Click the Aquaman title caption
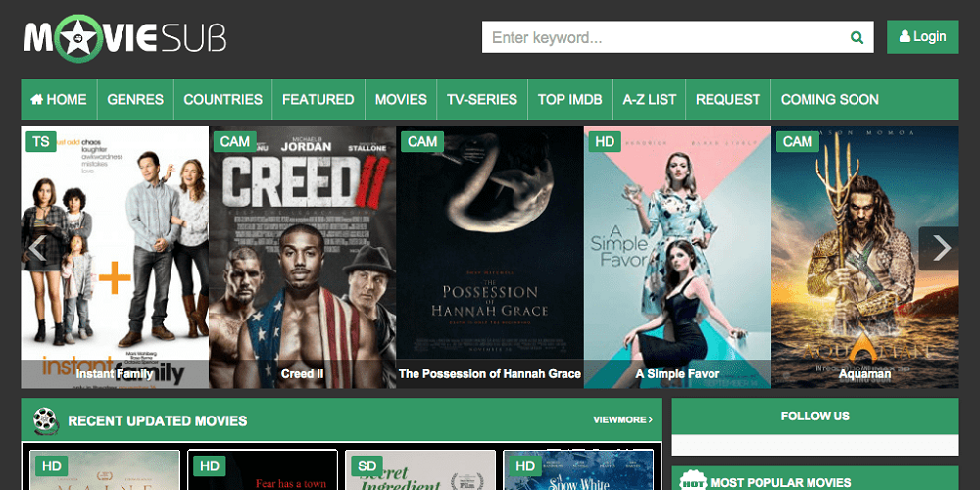980x490 pixels. tap(865, 374)
